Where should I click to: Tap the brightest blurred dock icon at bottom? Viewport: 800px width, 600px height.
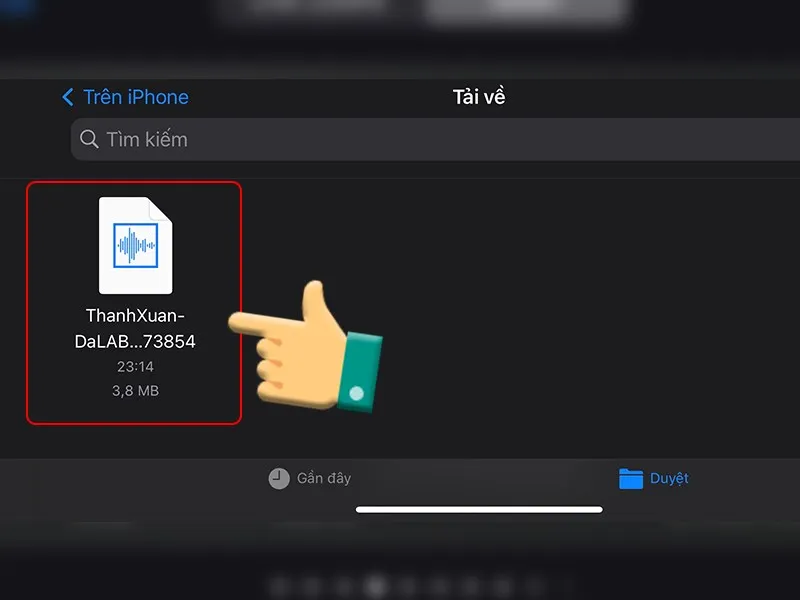(x=377, y=584)
